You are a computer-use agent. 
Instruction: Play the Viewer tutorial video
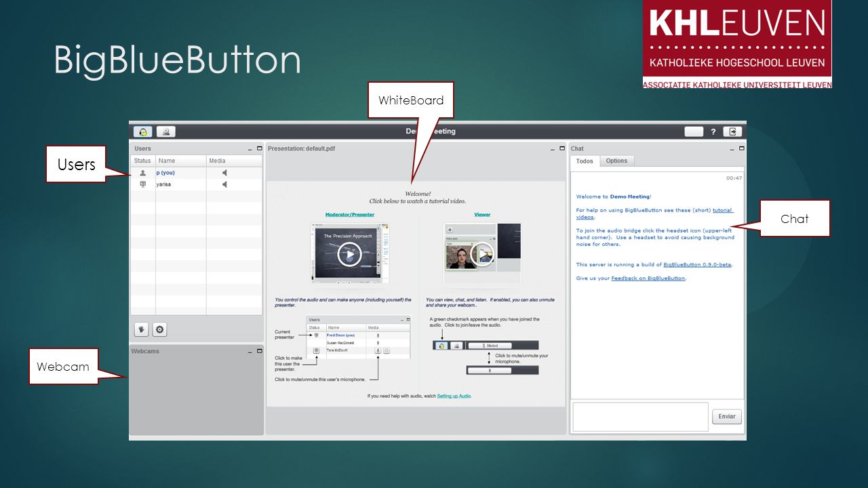point(482,254)
